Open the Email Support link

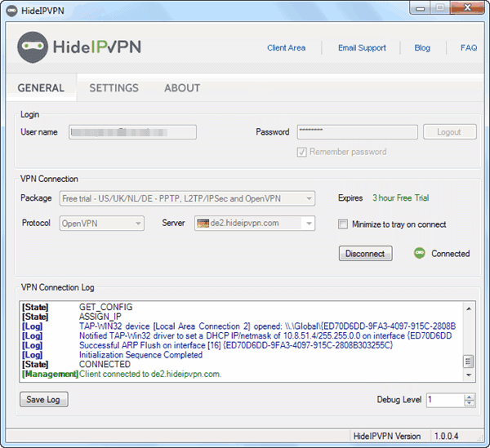pos(362,48)
